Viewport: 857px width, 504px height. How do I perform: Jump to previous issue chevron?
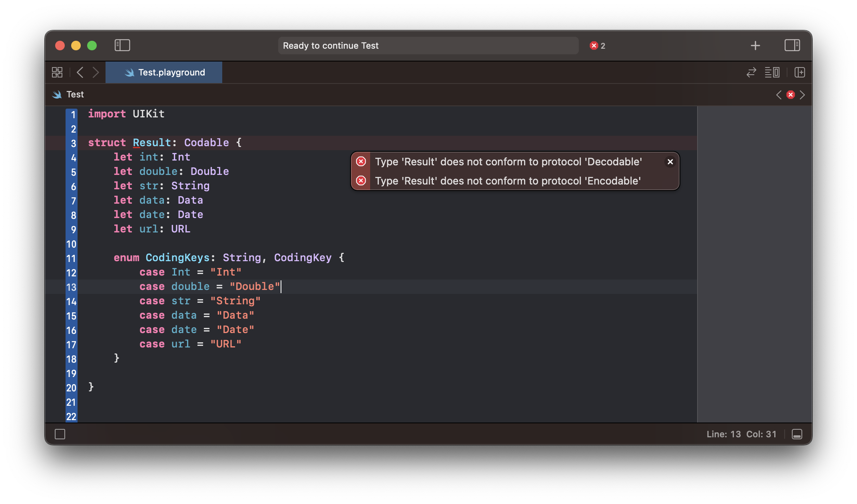778,95
